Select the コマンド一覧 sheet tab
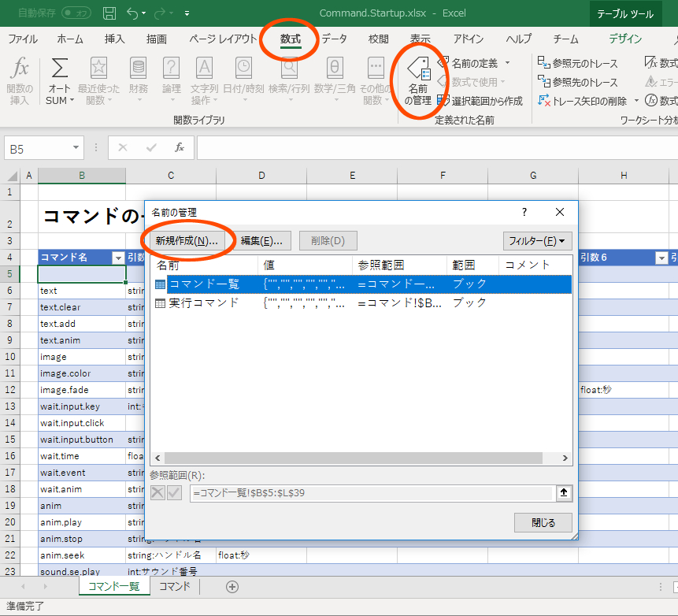Screen dimensions: 678x616 pos(113,587)
